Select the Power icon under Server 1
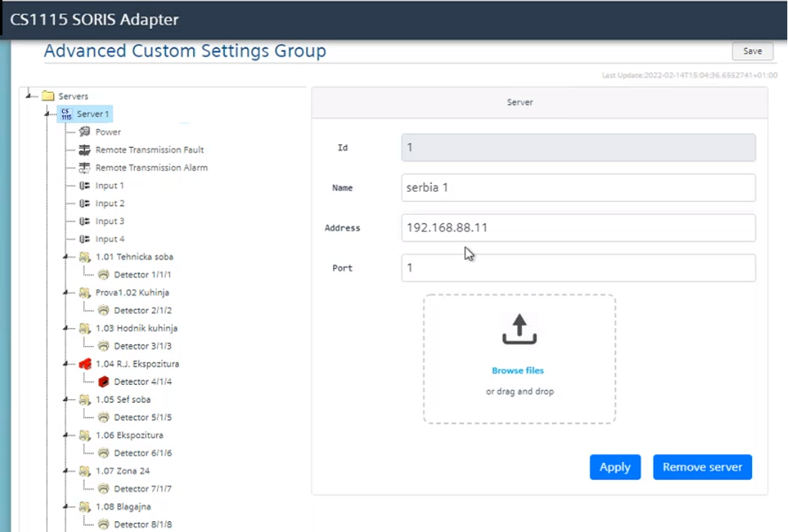Image resolution: width=788 pixels, height=532 pixels. [84, 132]
